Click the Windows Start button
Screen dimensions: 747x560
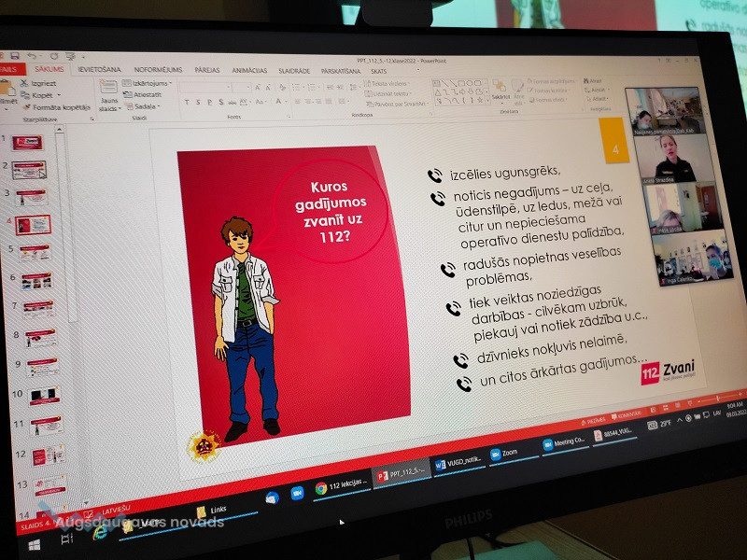(34, 543)
